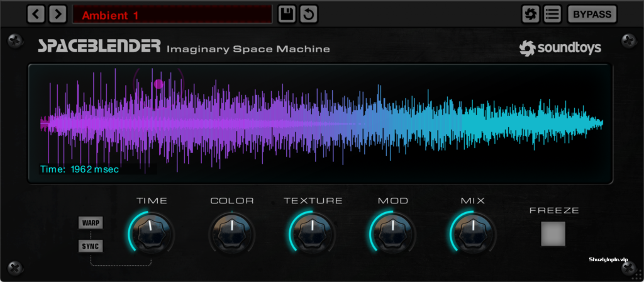Click the MOD label above the knob
This screenshot has width=644, height=282.
pyautogui.click(x=393, y=201)
